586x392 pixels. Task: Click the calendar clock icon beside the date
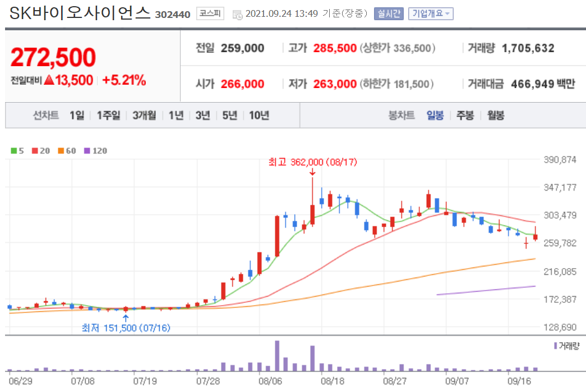(237, 15)
